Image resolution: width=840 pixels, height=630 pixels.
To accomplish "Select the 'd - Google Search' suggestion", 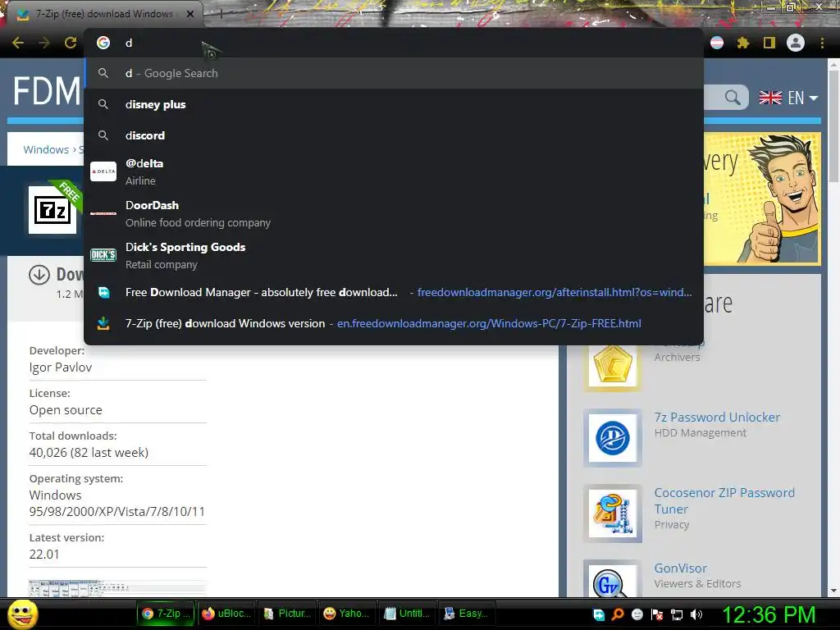I will tap(394, 73).
